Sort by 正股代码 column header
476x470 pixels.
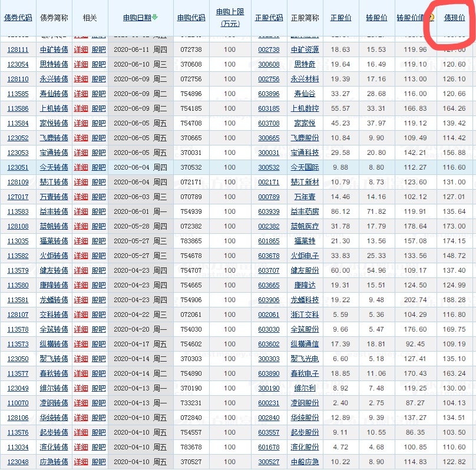tap(269, 18)
